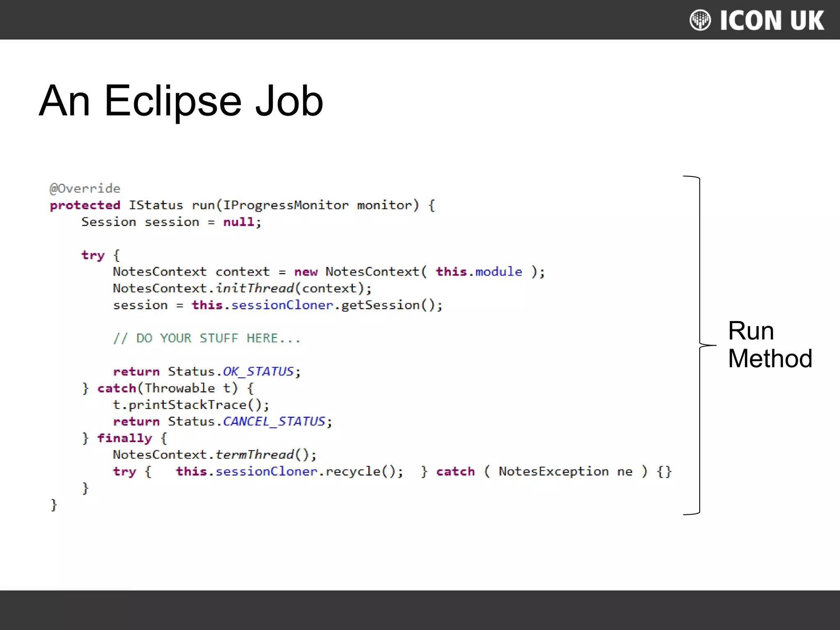This screenshot has height=630, width=840.
Task: Click the 'return Status.OK_STATUS;' line
Action: [x=207, y=372]
